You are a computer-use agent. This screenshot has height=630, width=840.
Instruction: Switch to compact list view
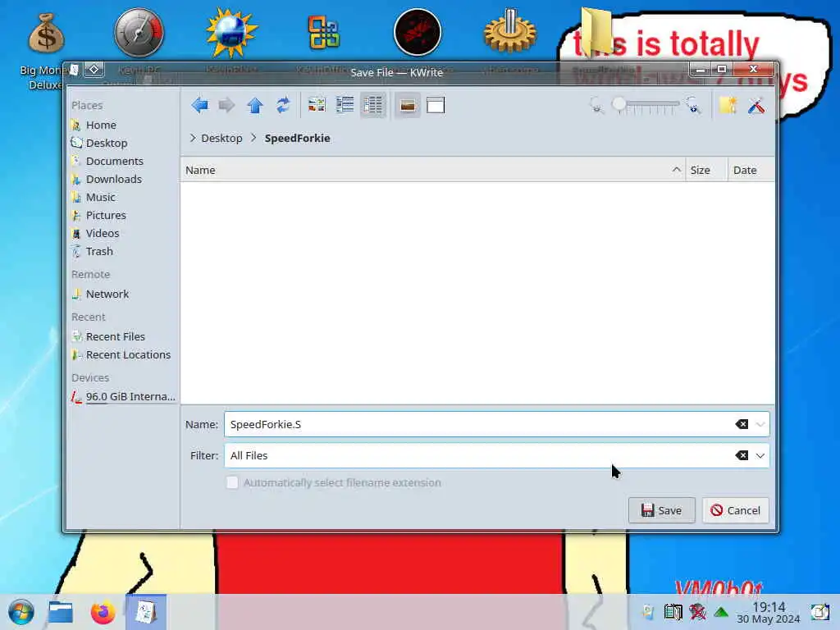[345, 105]
